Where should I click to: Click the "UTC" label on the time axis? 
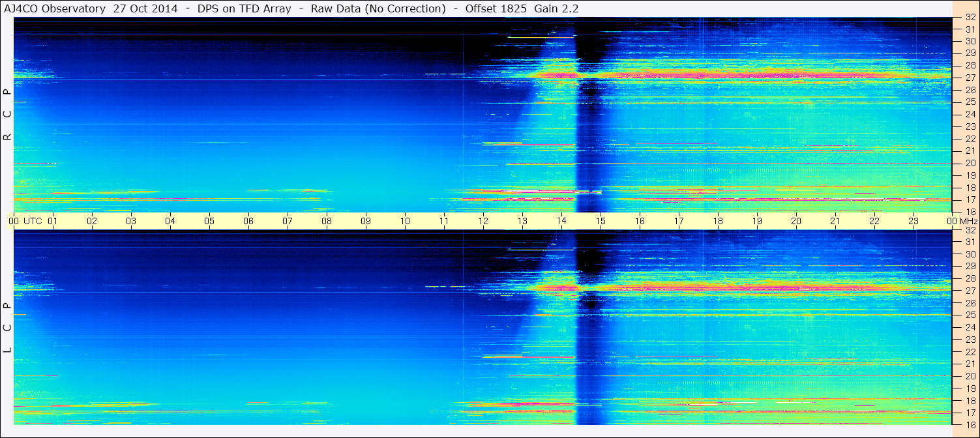click(x=33, y=221)
